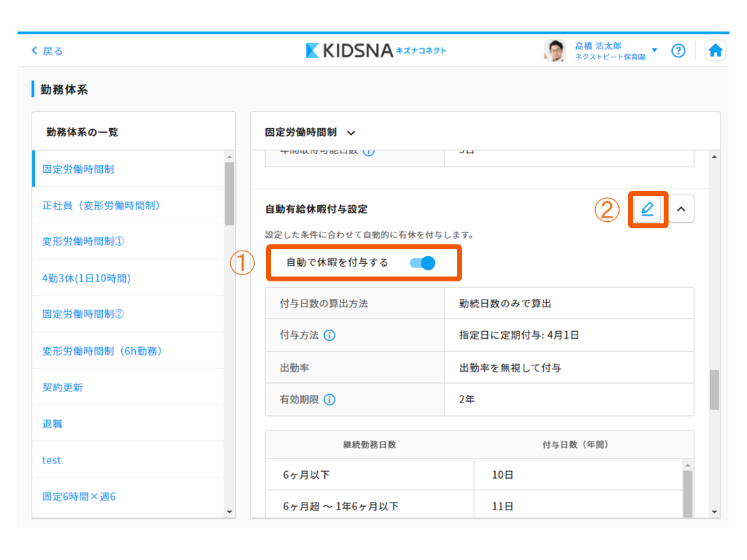Viewport: 747px width, 560px height.
Task: Select 変形労働時間制① in work system list
Action: tap(83, 241)
